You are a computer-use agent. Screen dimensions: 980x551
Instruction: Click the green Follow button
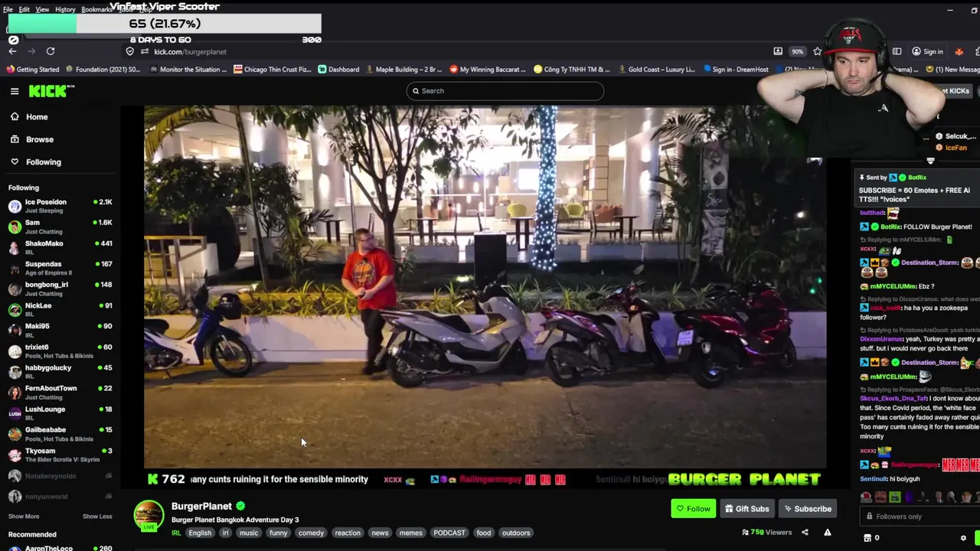pos(693,509)
